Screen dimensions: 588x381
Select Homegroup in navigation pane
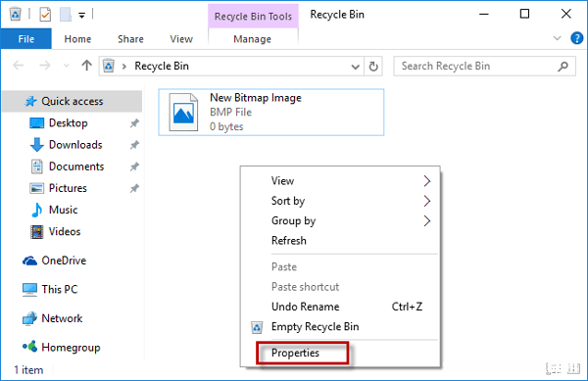(x=71, y=348)
